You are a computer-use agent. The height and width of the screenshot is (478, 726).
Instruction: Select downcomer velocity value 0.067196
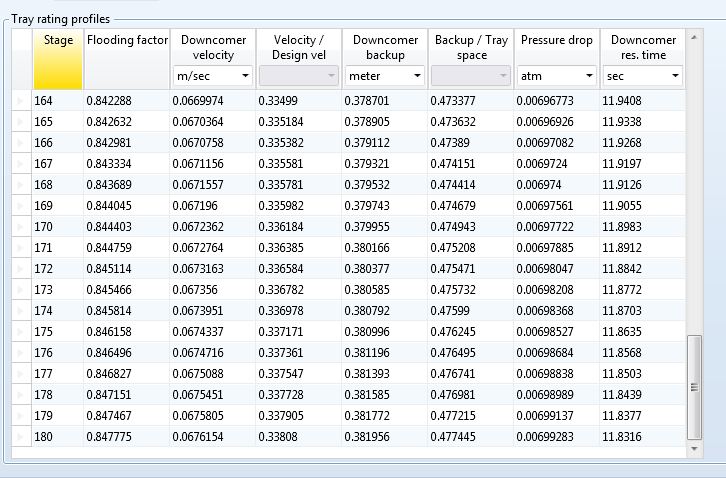(x=213, y=206)
